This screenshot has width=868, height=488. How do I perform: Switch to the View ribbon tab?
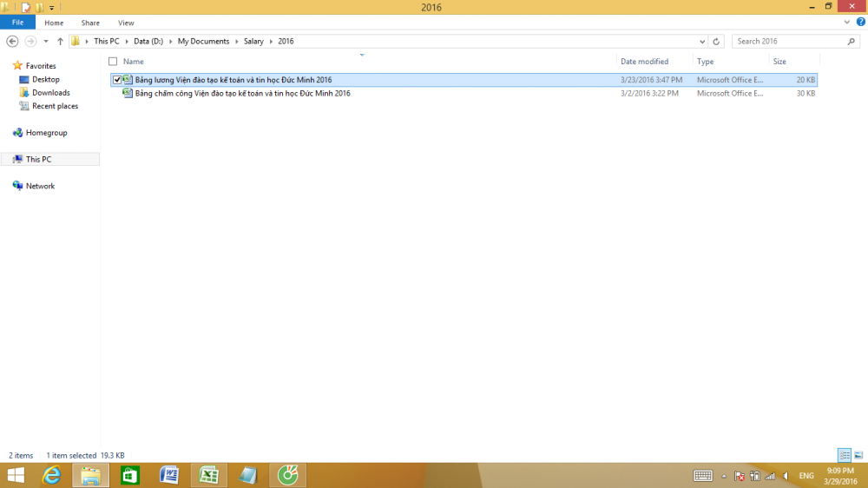(x=126, y=23)
